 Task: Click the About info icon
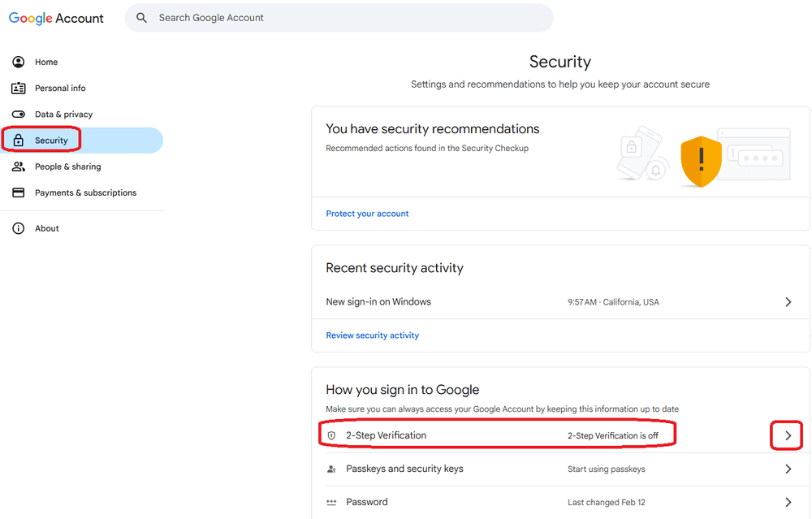(18, 228)
